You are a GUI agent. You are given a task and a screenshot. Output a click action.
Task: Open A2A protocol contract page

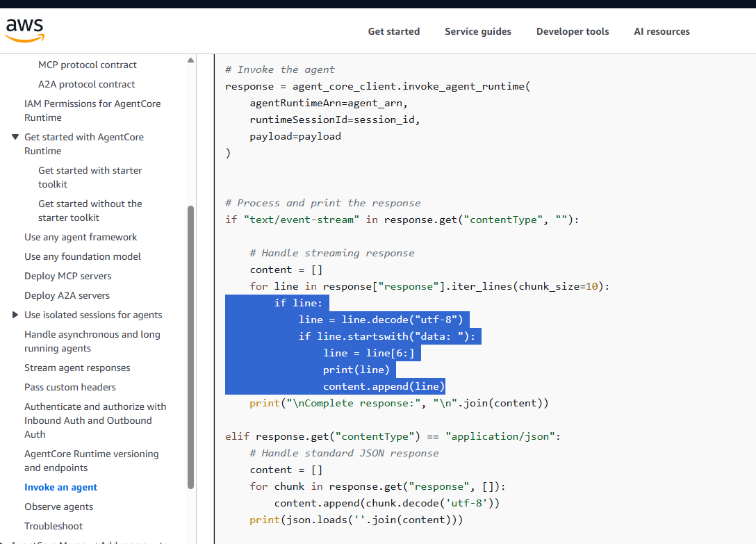86,84
